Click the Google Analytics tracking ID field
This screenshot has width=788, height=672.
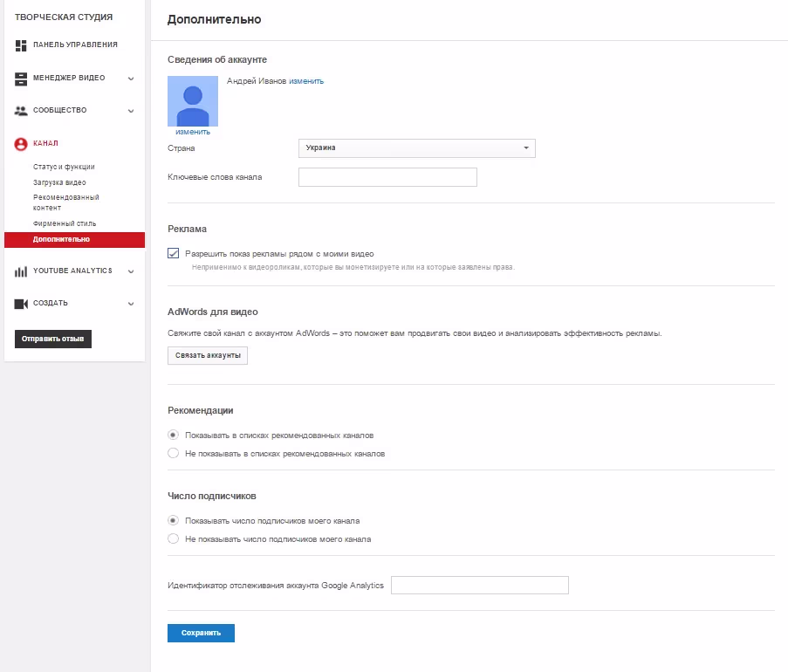tap(479, 585)
